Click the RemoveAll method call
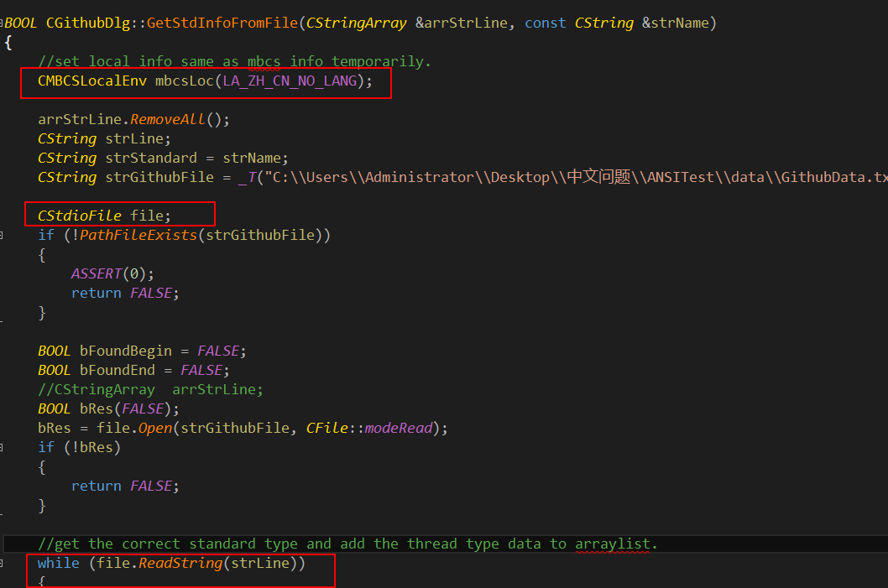This screenshot has height=588, width=888. (x=167, y=119)
